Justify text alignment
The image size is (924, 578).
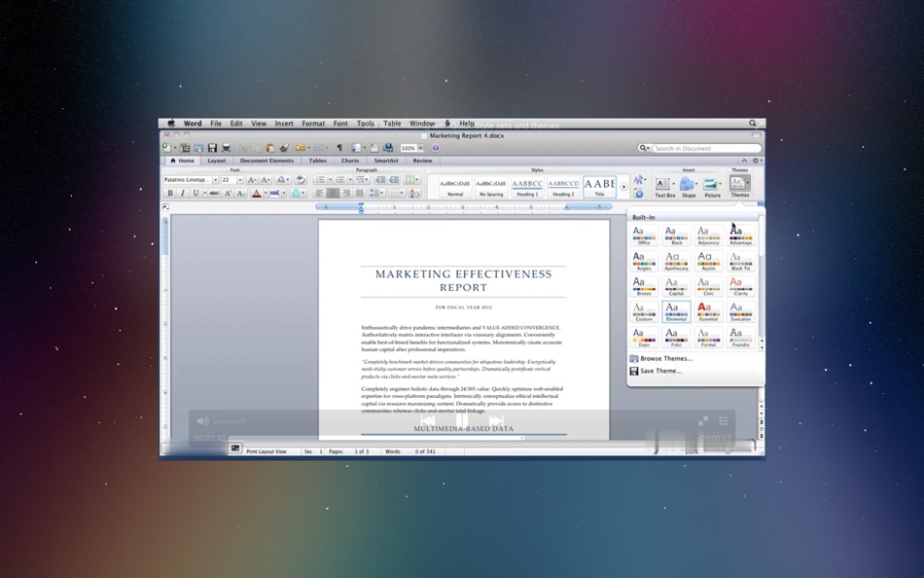point(359,193)
